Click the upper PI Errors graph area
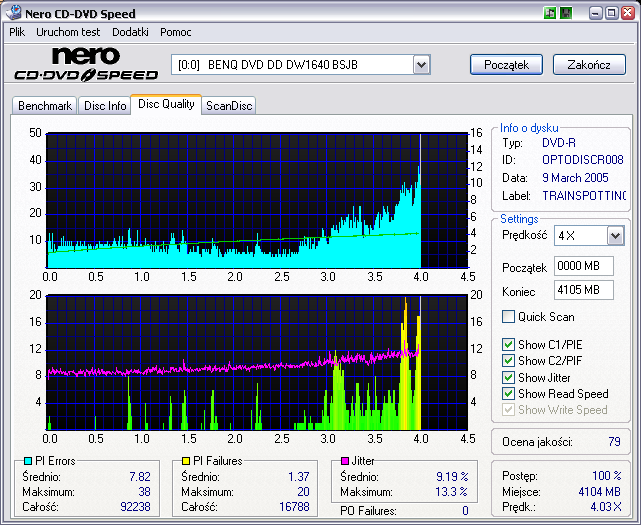The image size is (641, 525). point(257,200)
